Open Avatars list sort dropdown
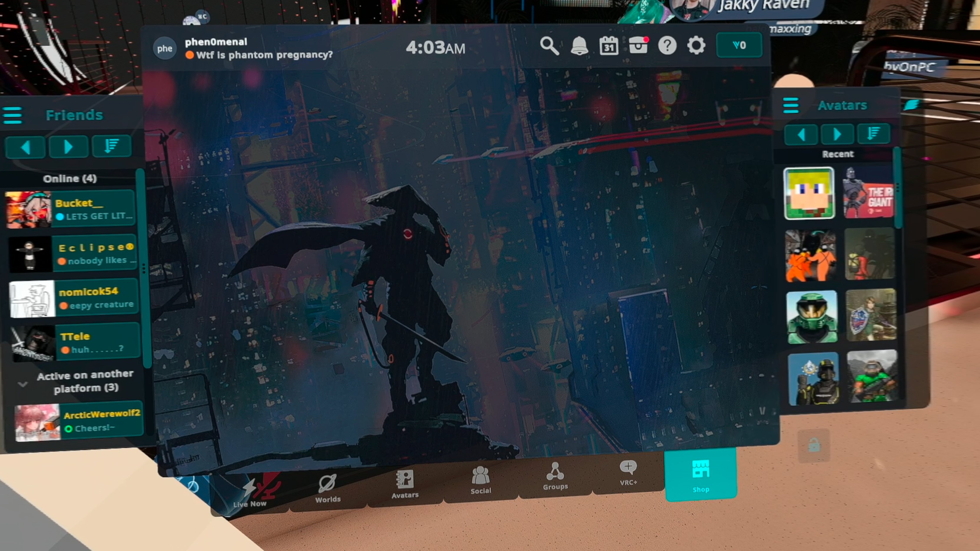 point(873,133)
